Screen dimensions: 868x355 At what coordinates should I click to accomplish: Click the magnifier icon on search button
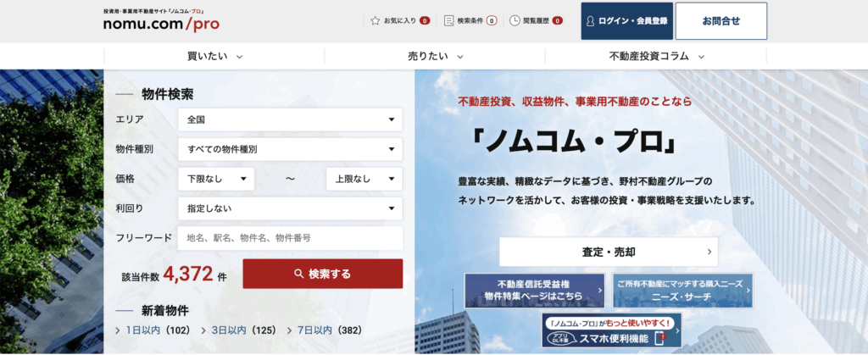point(298,275)
